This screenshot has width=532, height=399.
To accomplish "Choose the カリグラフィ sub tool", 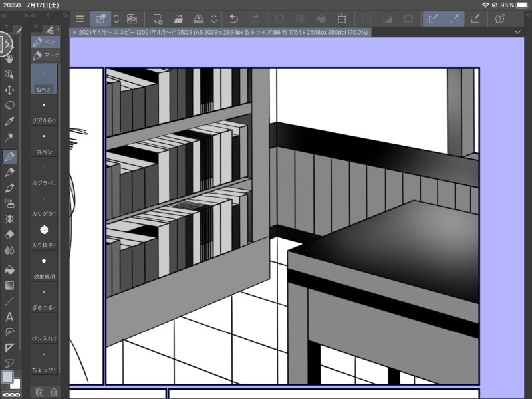I will point(44,204).
